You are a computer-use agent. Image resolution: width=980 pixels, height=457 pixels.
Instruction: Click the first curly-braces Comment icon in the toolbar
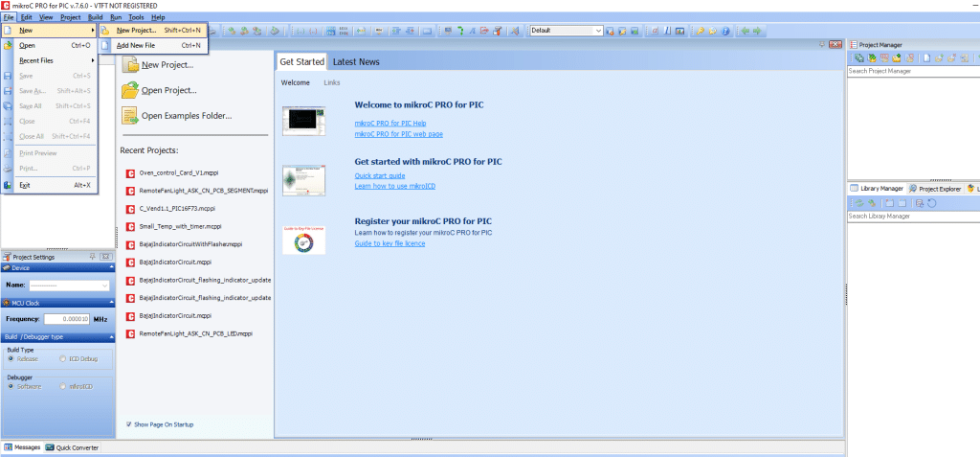click(301, 30)
